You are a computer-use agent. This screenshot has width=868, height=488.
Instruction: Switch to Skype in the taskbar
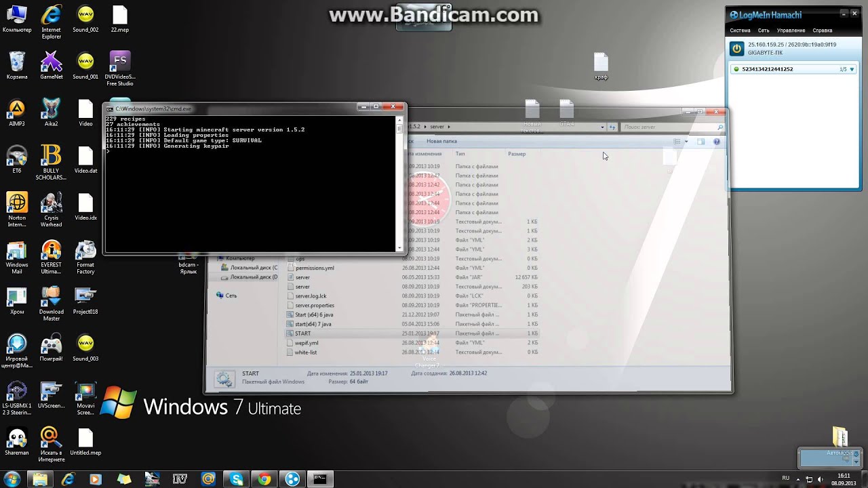tap(237, 479)
